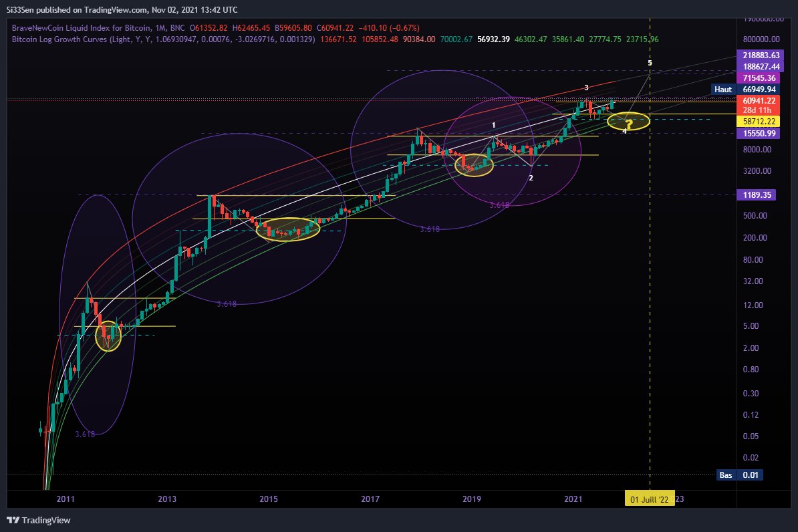
Task: Click the 12.00 price axis value
Action: (753, 305)
